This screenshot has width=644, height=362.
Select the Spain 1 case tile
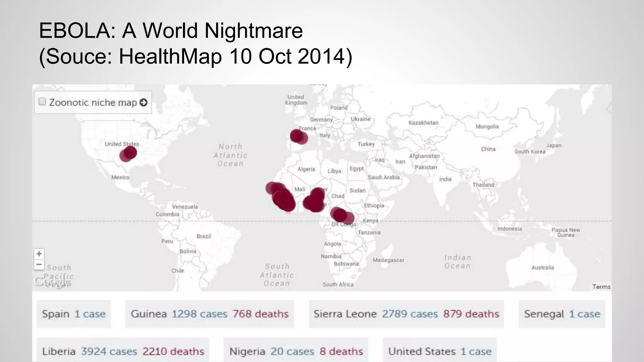pos(74,314)
